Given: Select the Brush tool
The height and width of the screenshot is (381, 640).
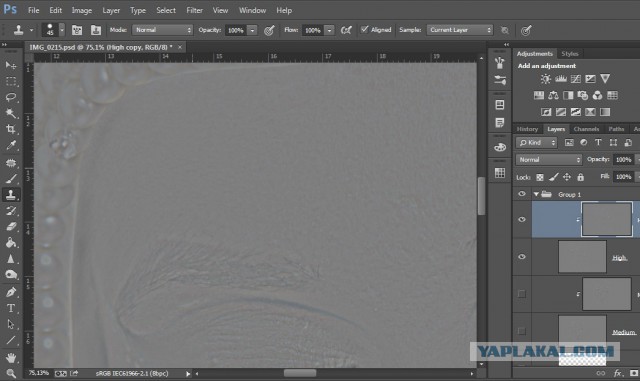Looking at the screenshot, I should [11, 178].
